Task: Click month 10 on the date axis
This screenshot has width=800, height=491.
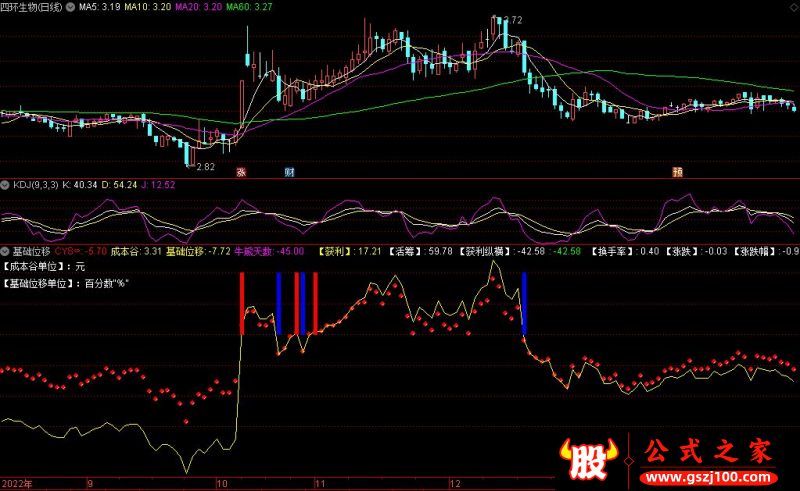Action: (222, 483)
